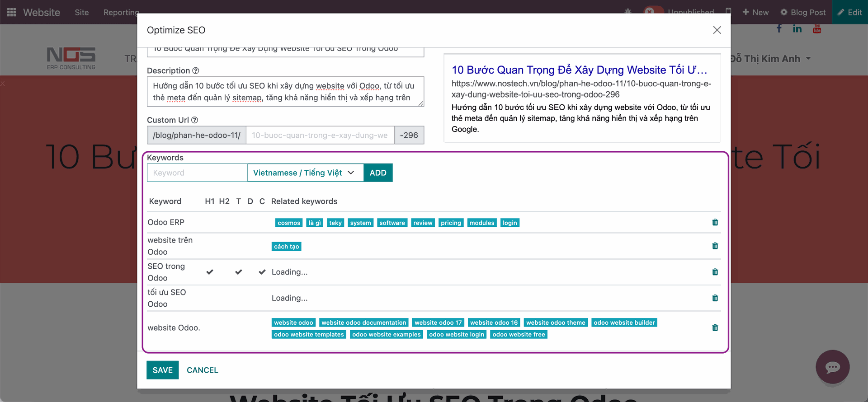Viewport: 868px width, 402px height.
Task: Add related keyword 'website odoo 17'
Action: tap(439, 323)
